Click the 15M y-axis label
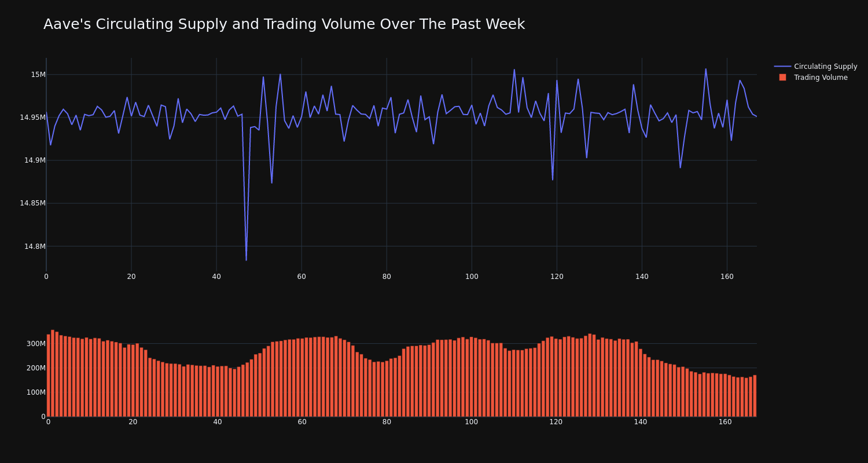This screenshot has height=463, width=868. (38, 75)
